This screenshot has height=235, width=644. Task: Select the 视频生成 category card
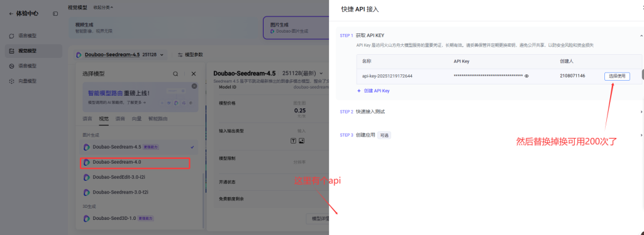(x=164, y=28)
